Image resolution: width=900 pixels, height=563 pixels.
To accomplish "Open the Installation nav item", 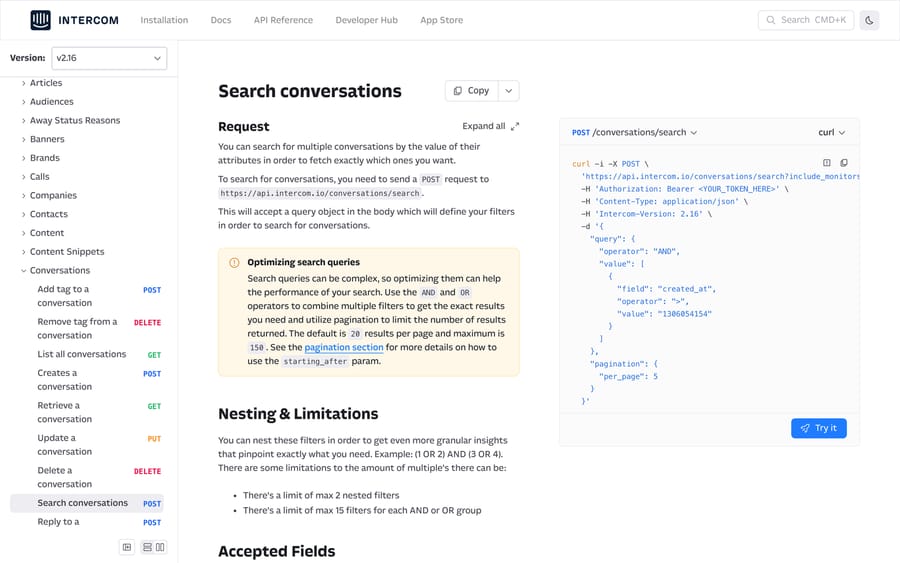I will click(164, 20).
